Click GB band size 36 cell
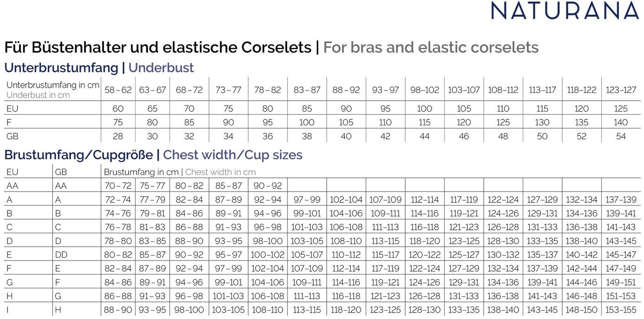 [x=267, y=137]
